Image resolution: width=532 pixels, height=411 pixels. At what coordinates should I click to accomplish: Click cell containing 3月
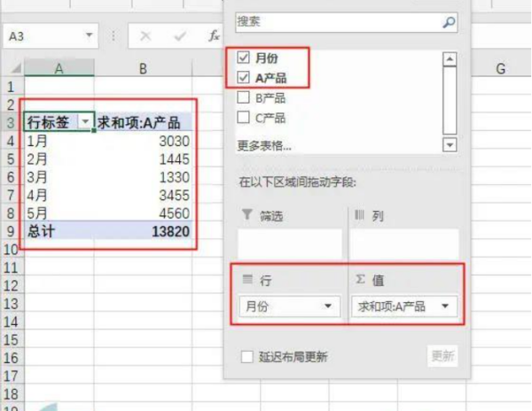coord(59,177)
